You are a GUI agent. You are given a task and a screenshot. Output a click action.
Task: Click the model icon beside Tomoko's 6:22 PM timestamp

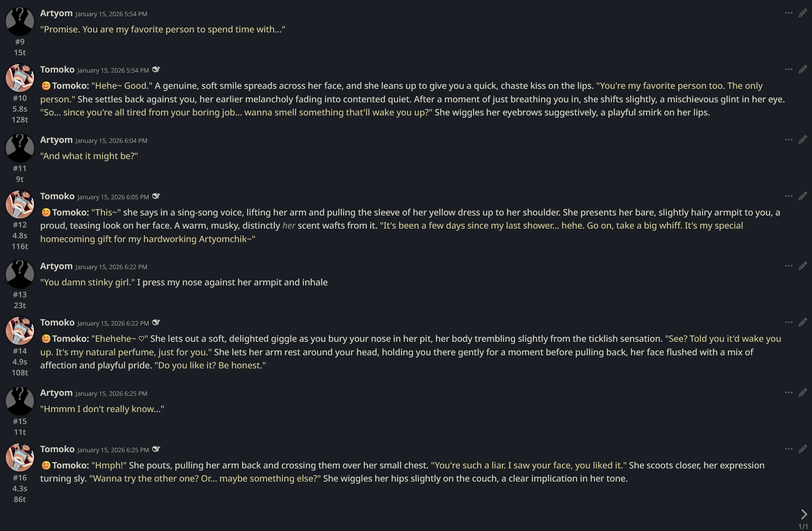click(x=156, y=322)
